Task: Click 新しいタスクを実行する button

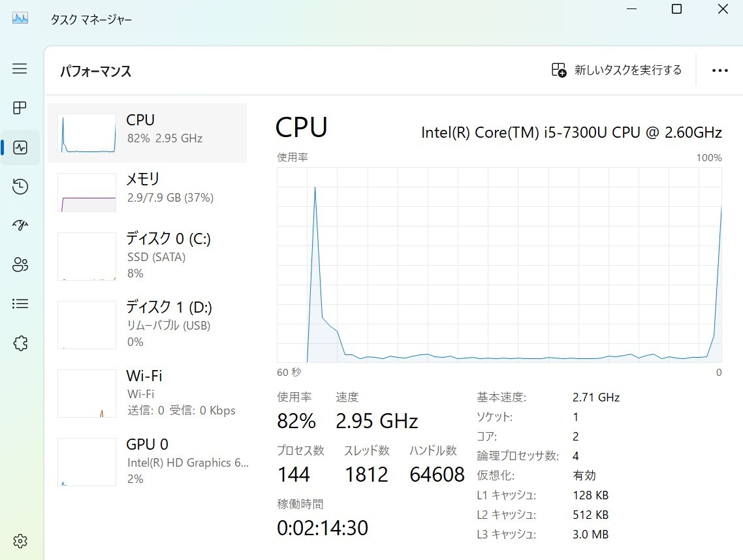Action: pos(616,70)
